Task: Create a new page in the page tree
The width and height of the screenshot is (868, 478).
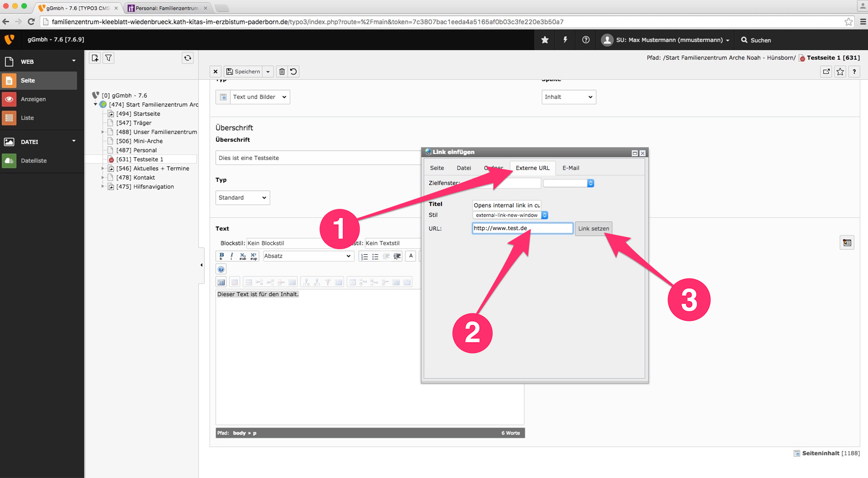Action: coord(95,58)
